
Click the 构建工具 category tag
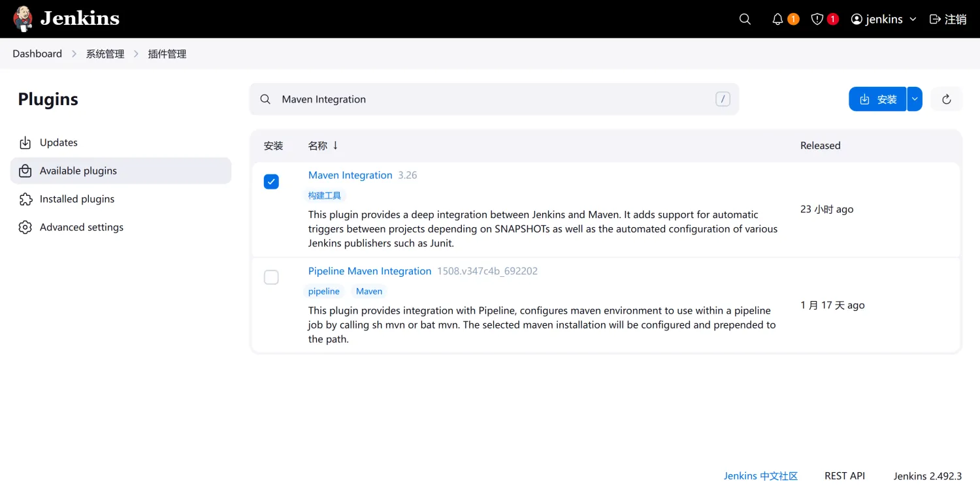pyautogui.click(x=325, y=195)
